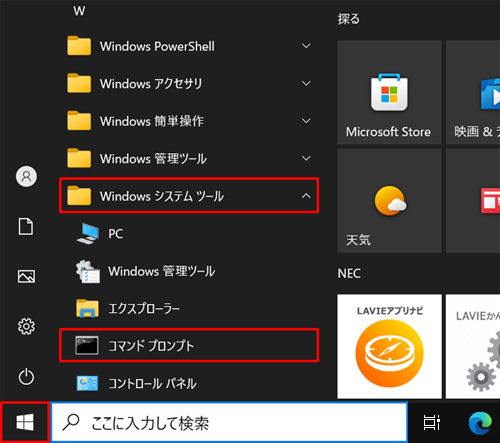Click the ここに入力して検索 search box
The height and width of the screenshot is (443, 500).
pyautogui.click(x=230, y=422)
